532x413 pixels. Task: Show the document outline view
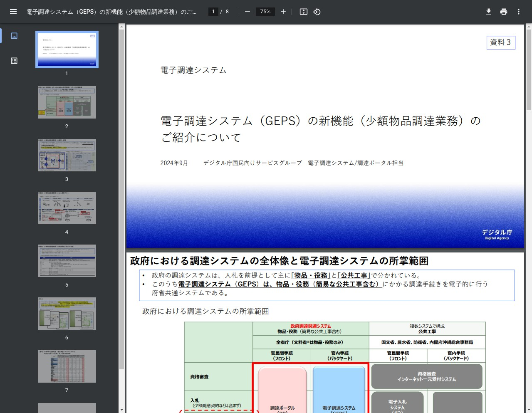[14, 61]
